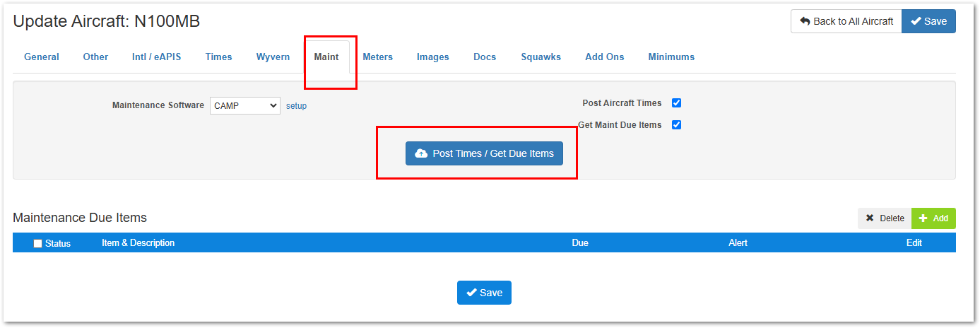This screenshot has width=980, height=328.
Task: Uncheck the Post Aircraft Times checkbox
Action: click(676, 103)
